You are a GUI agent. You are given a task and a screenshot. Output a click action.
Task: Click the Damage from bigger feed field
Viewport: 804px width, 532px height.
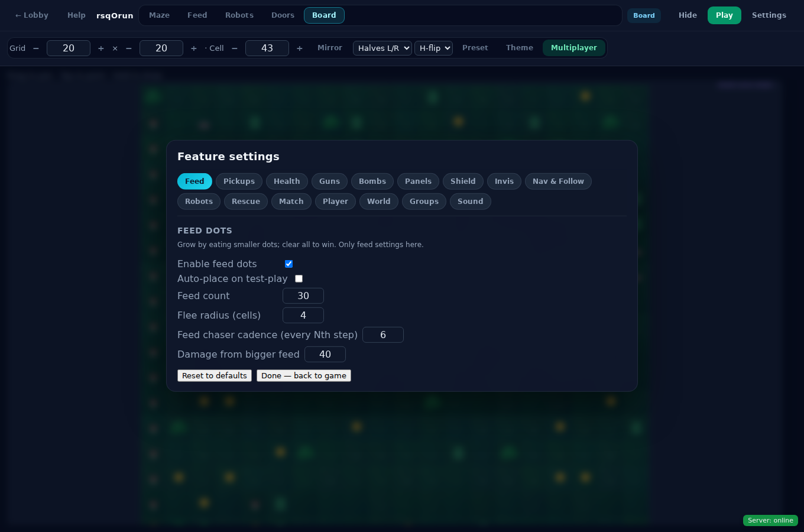[x=325, y=355]
